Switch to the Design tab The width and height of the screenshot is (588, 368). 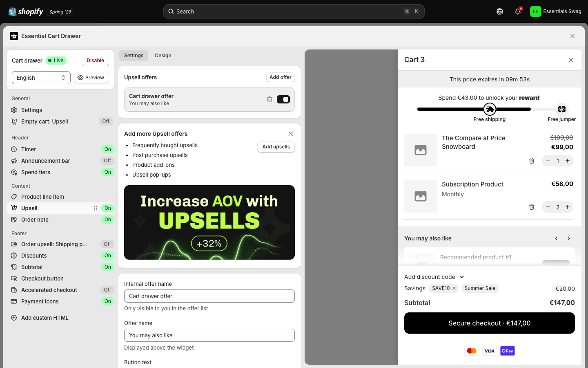(x=163, y=56)
